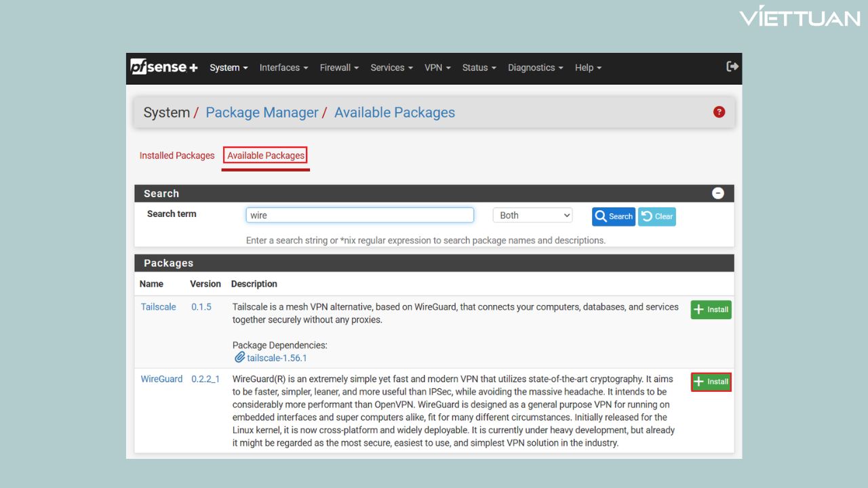
Task: Open the Both search scope dropdown
Action: [532, 216]
